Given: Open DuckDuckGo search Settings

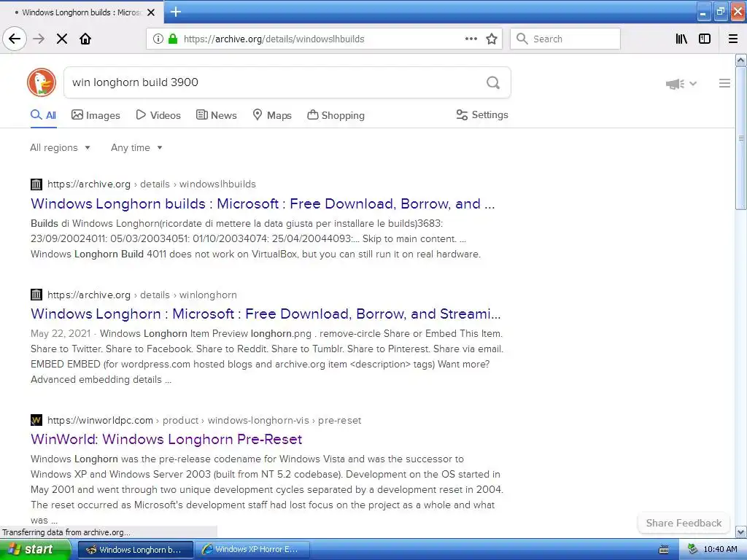Looking at the screenshot, I should tap(482, 114).
